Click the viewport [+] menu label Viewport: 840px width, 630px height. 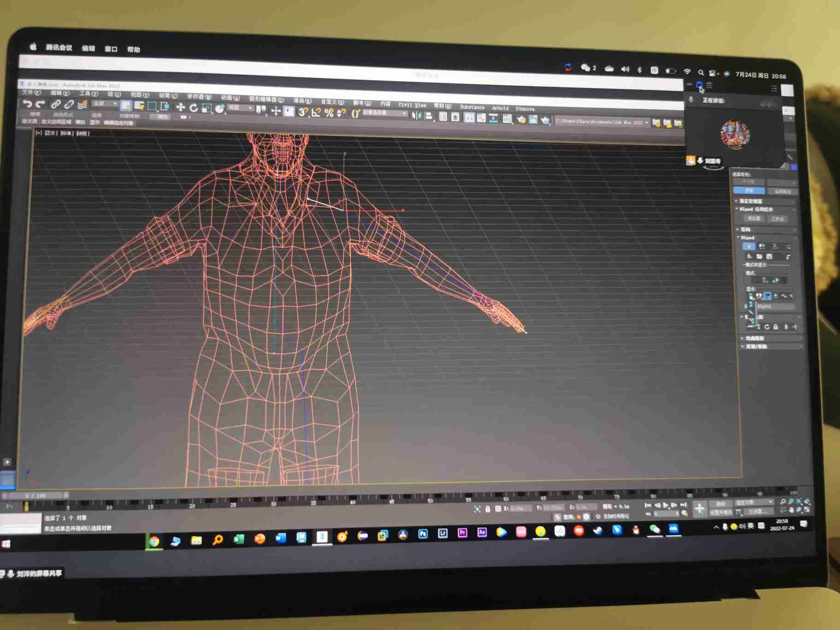(x=39, y=133)
